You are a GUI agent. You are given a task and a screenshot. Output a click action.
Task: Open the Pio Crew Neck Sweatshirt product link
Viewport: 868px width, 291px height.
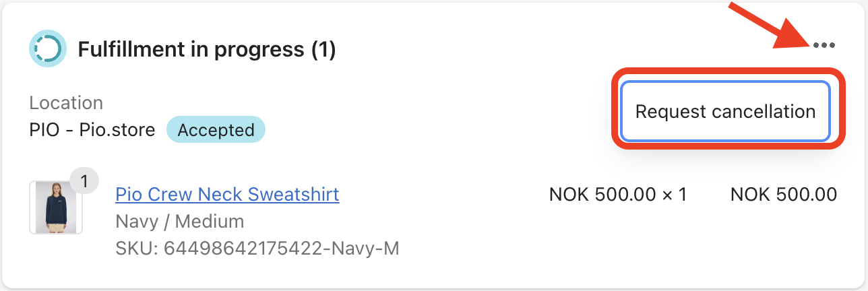[227, 195]
